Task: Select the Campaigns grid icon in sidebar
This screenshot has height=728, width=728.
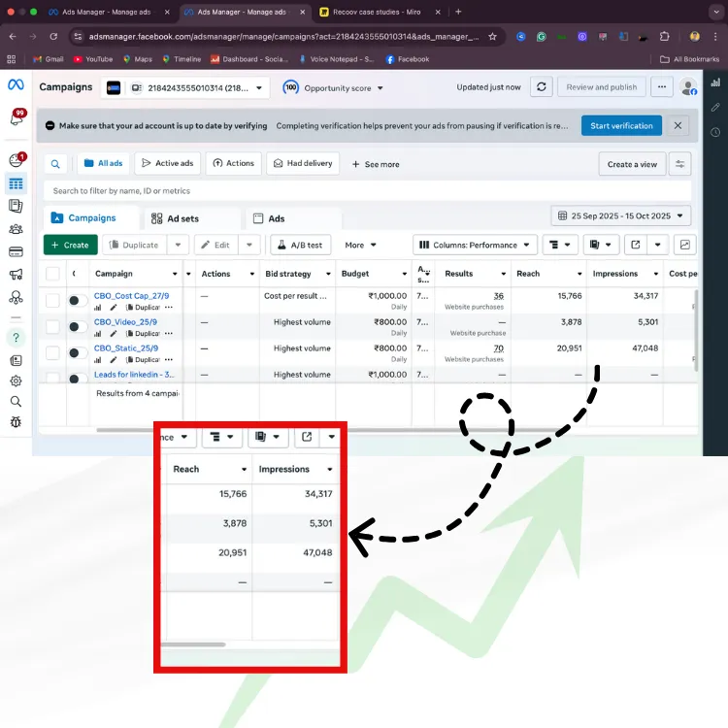Action: pos(16,183)
